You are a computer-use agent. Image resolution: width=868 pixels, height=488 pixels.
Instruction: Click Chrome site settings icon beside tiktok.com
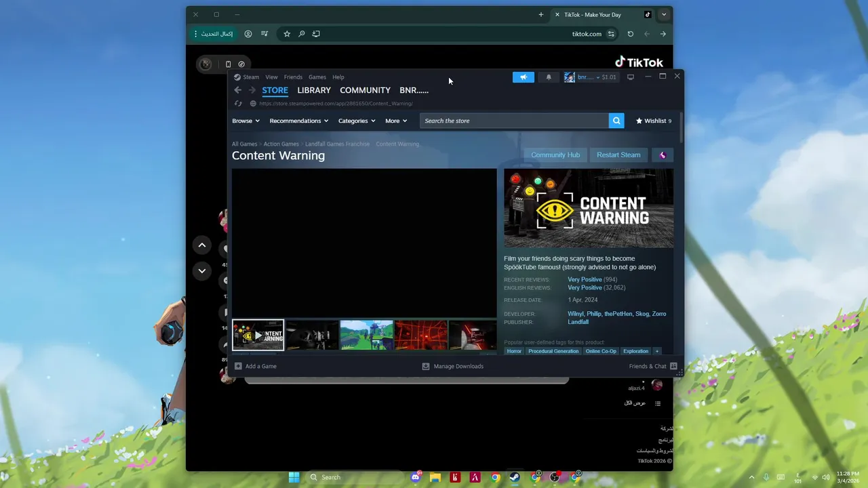click(611, 34)
